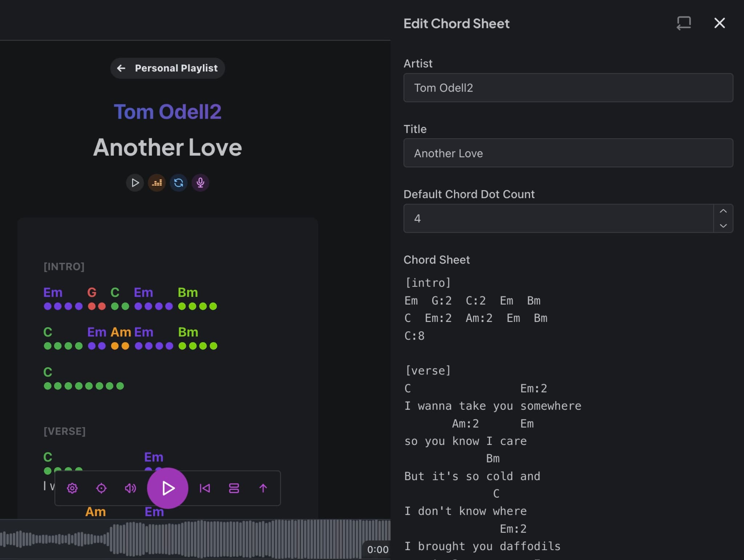Click the C chord with eight dots

pos(48,372)
